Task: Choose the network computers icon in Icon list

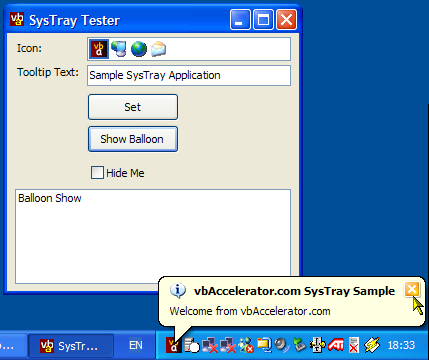Action: (x=119, y=49)
